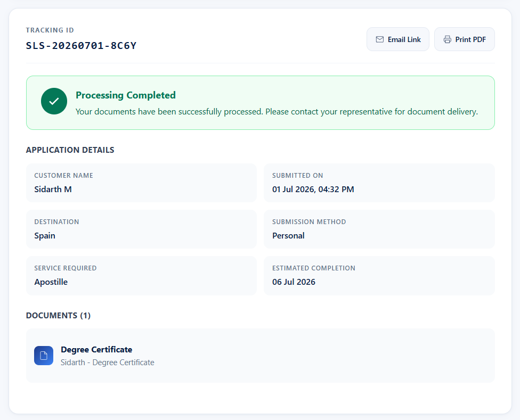
Task: Click the SUBMITTED ON label
Action: (x=297, y=176)
